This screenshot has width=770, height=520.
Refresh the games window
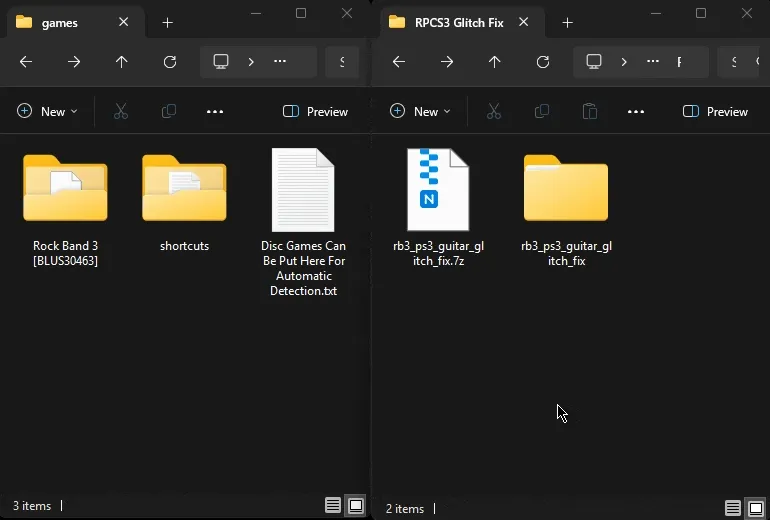point(170,62)
